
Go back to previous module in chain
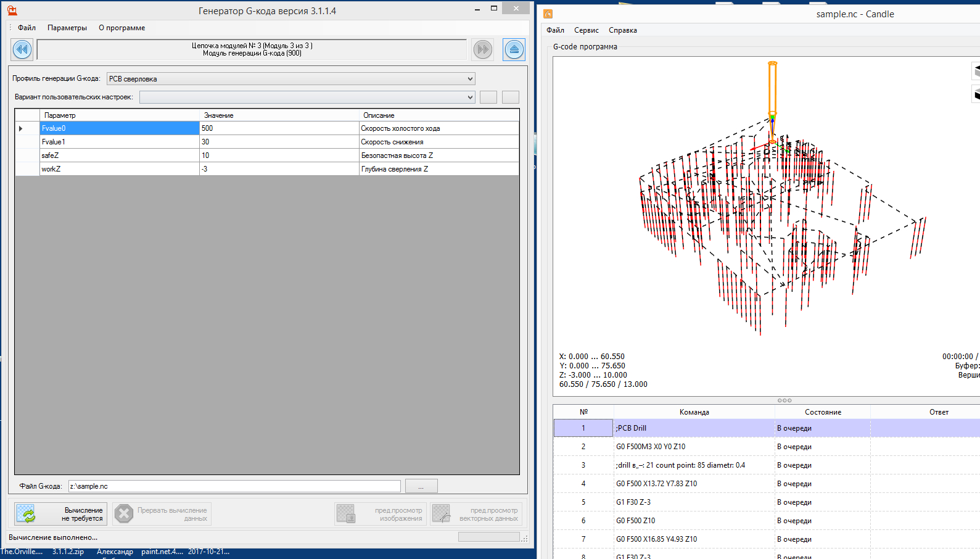click(x=22, y=49)
